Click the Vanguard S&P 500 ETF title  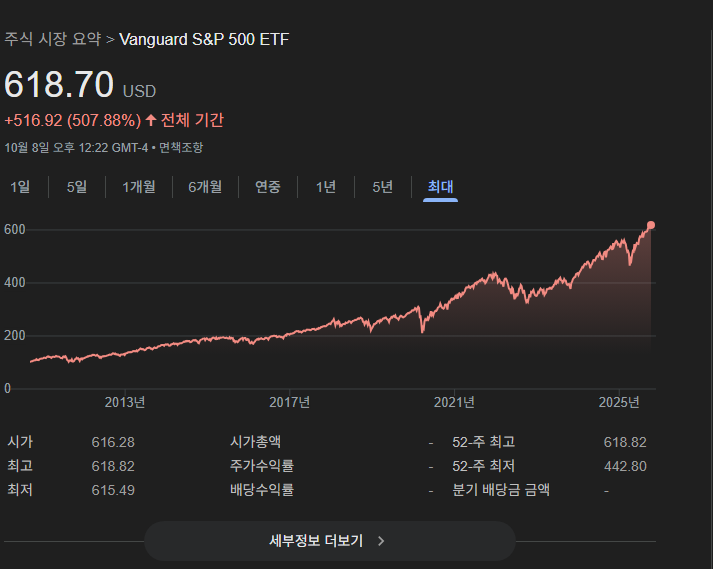[x=204, y=39]
